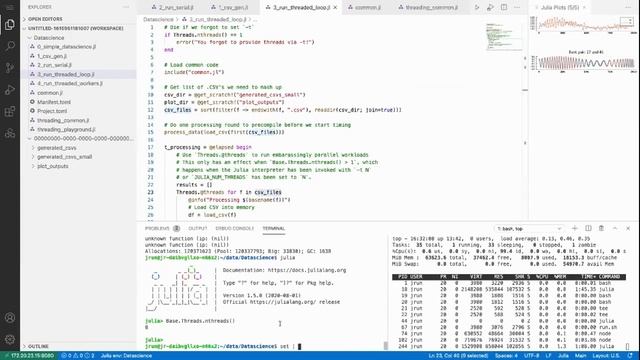Image resolution: width=640 pixels, height=360 pixels.
Task: Expand the generated_csvs folder
Action: (78, 148)
